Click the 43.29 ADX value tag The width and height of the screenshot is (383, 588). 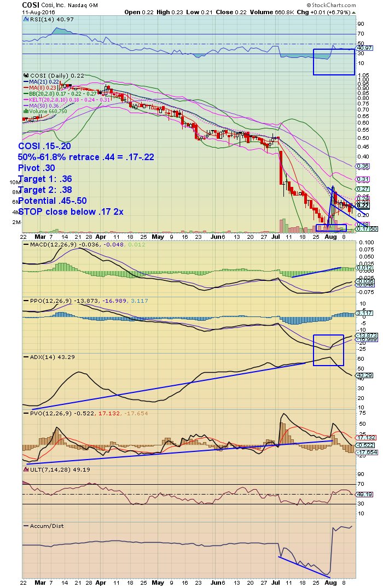point(364,375)
